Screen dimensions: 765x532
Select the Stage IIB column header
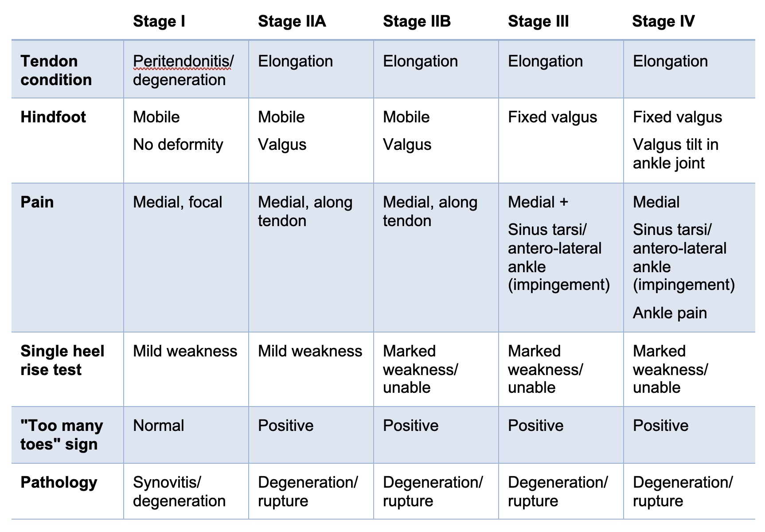(x=417, y=21)
